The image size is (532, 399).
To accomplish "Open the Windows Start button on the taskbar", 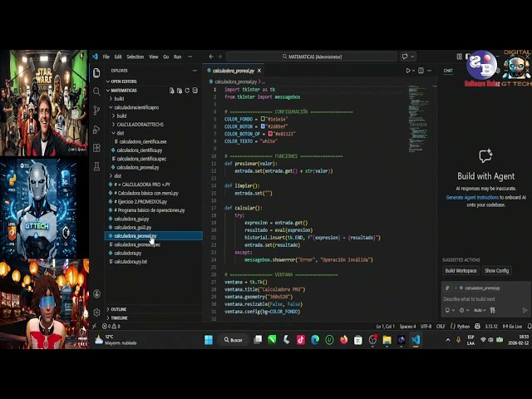I will (x=209, y=340).
